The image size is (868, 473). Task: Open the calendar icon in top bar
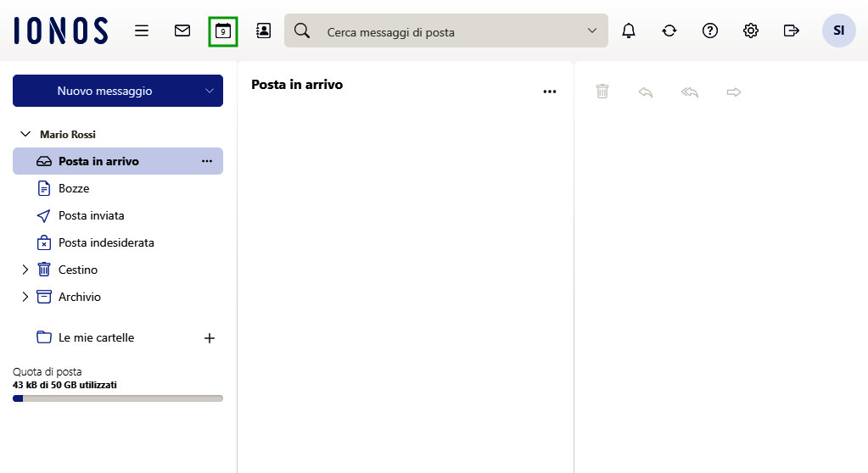(x=222, y=31)
